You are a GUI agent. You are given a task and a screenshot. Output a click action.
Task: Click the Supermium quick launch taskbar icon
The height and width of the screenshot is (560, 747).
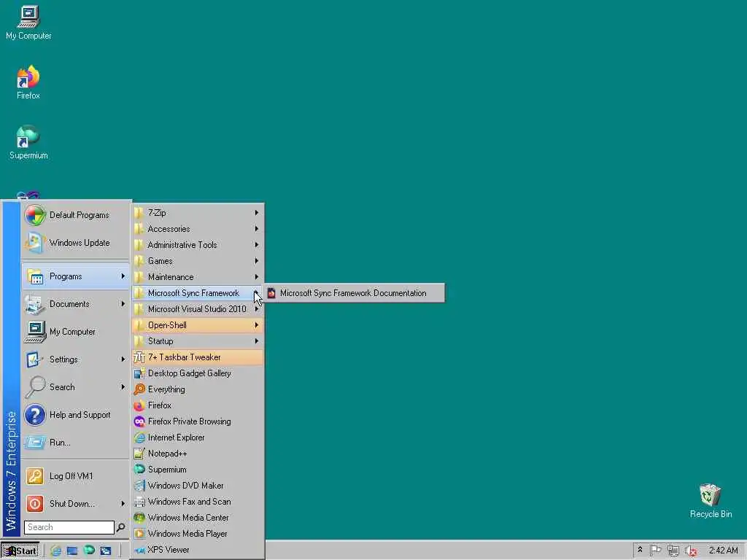pyautogui.click(x=89, y=551)
